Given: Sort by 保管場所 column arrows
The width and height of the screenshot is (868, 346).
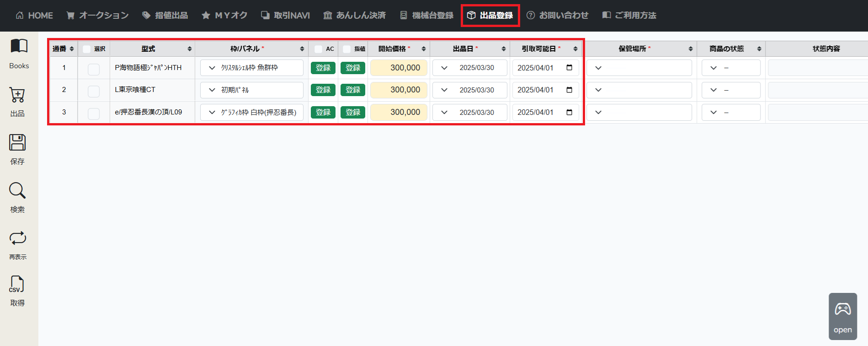Looking at the screenshot, I should click(691, 49).
